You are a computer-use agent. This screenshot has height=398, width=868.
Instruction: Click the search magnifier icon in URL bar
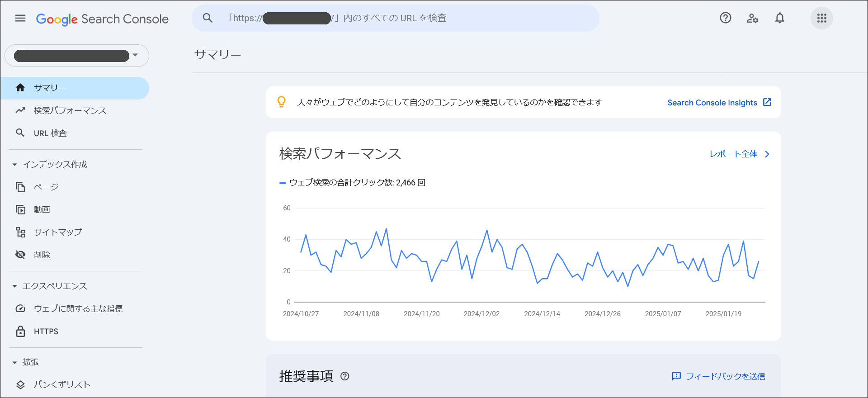tap(208, 18)
